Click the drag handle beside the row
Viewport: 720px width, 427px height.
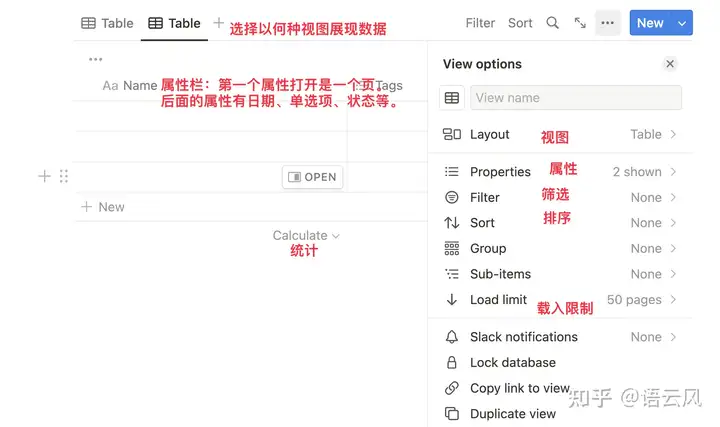64,177
